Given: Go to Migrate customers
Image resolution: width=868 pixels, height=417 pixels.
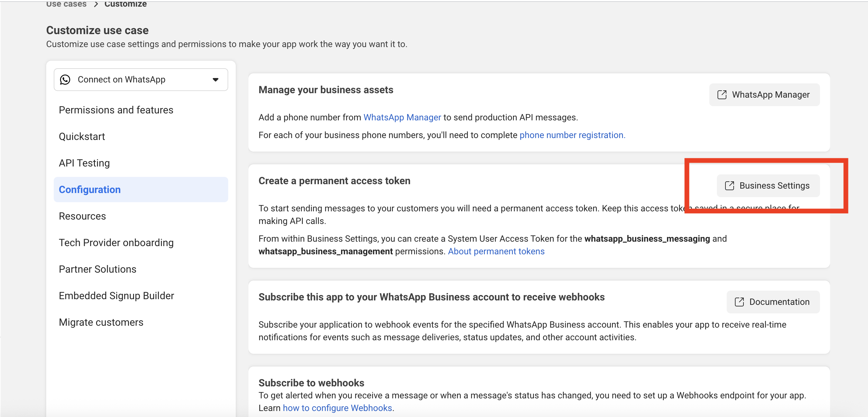Looking at the screenshot, I should (101, 322).
